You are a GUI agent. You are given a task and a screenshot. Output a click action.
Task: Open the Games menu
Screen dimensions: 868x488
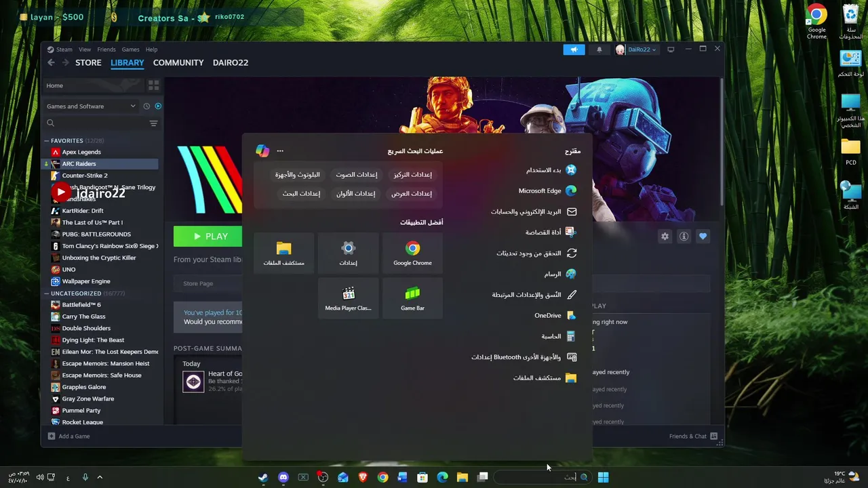click(131, 49)
